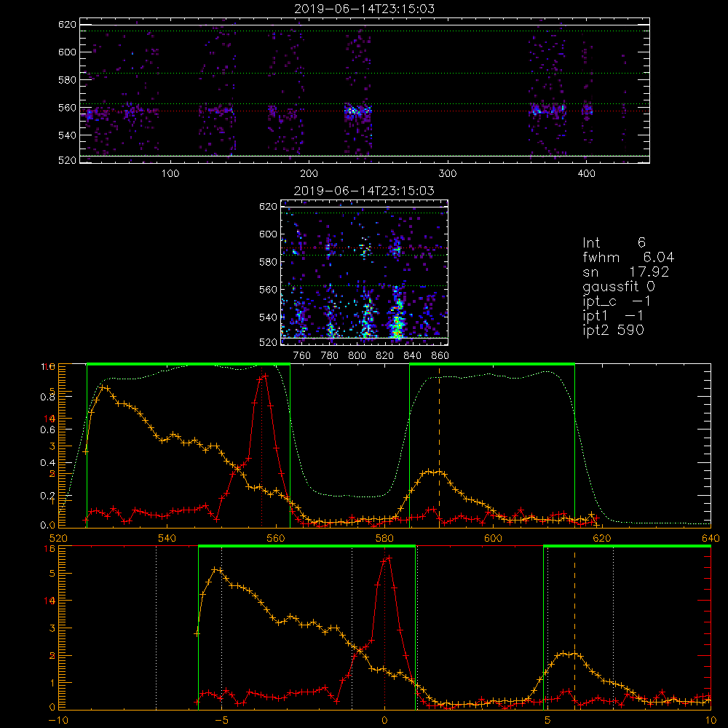Click the 560 x-axis label of the profile plot
This screenshot has width=728, height=728.
276,538
